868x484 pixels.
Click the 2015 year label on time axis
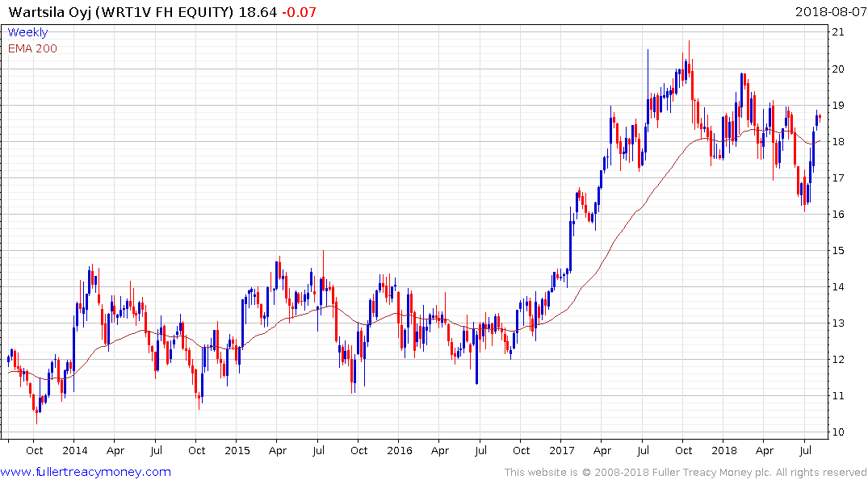pyautogui.click(x=237, y=451)
